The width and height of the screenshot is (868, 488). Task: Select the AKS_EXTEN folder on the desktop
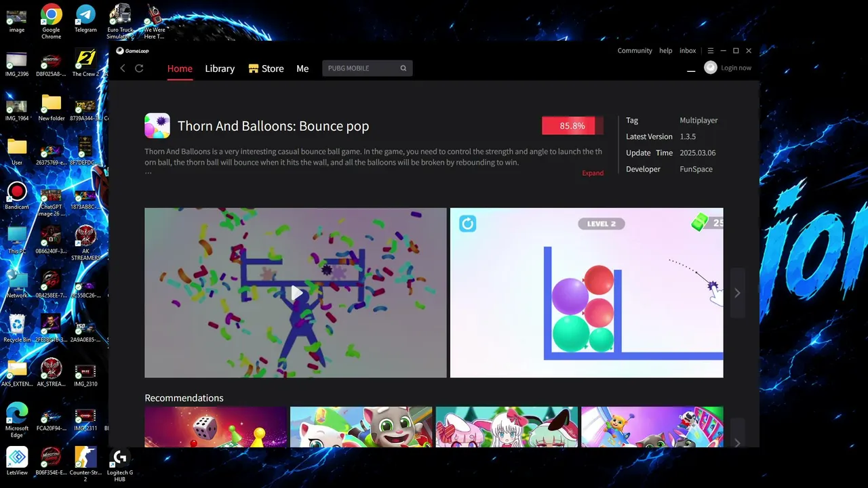tap(17, 373)
